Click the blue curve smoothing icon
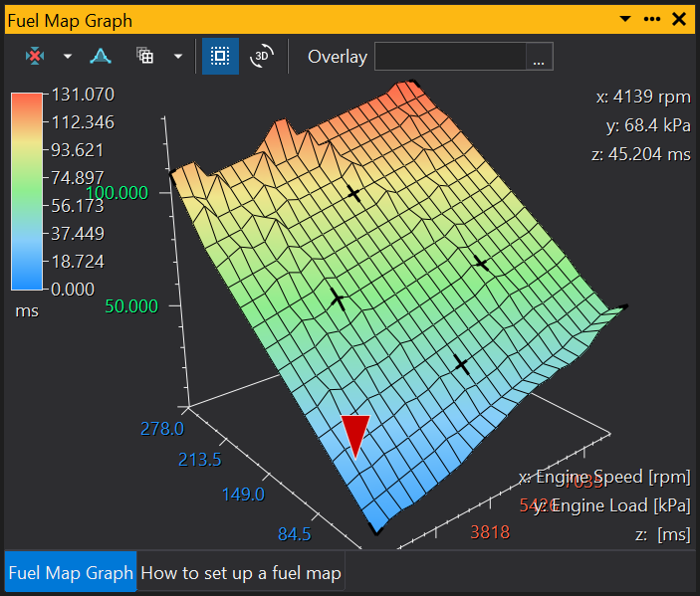The image size is (700, 596). click(101, 57)
